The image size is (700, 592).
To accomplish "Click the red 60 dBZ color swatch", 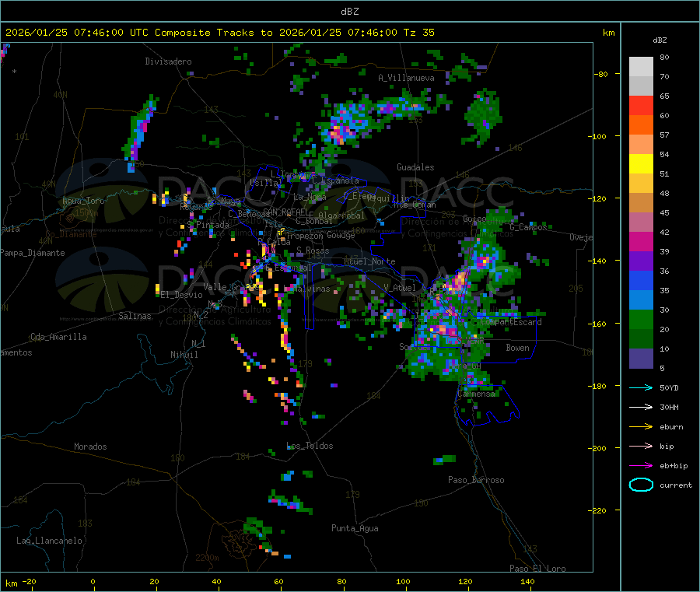I will point(641,105).
